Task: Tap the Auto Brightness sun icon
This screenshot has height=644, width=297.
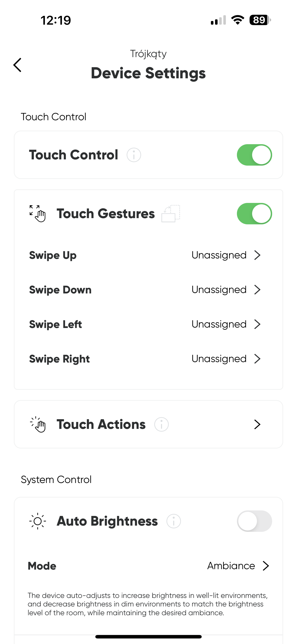Action: coord(38,521)
